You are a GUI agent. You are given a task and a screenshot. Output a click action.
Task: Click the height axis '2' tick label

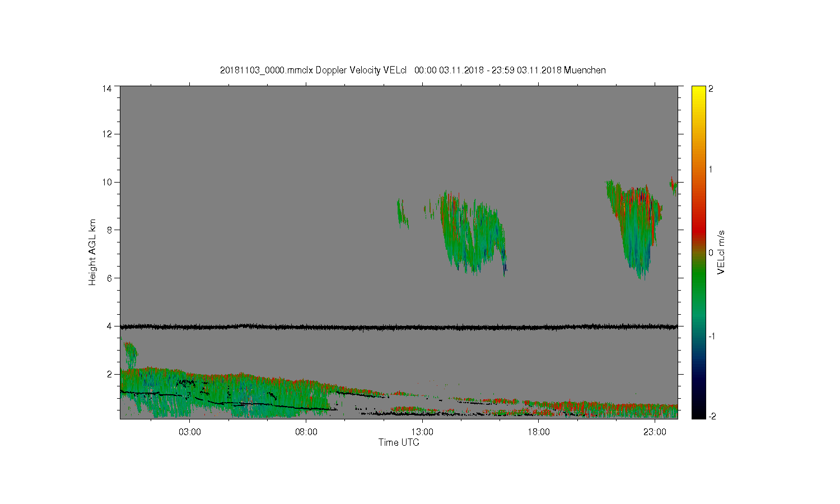[x=110, y=374]
